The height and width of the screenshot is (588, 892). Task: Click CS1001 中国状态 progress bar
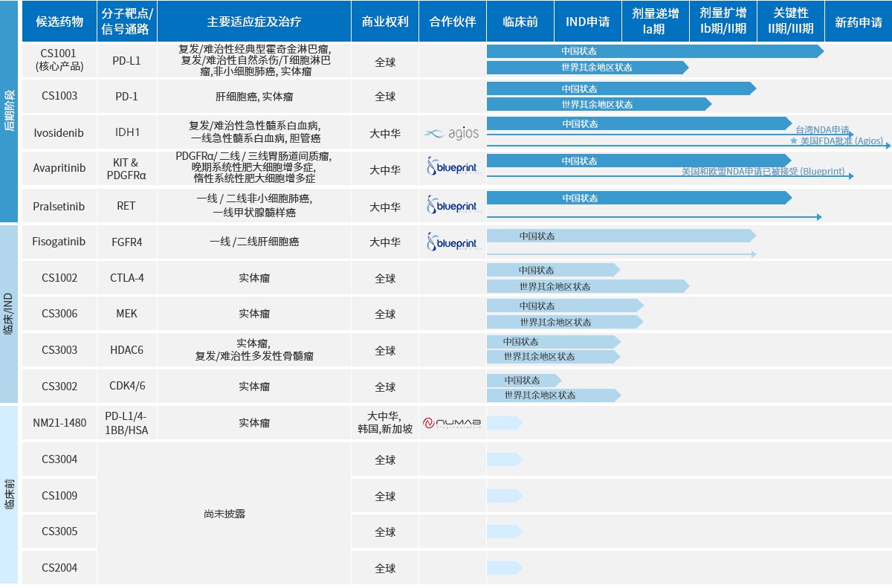[654, 51]
